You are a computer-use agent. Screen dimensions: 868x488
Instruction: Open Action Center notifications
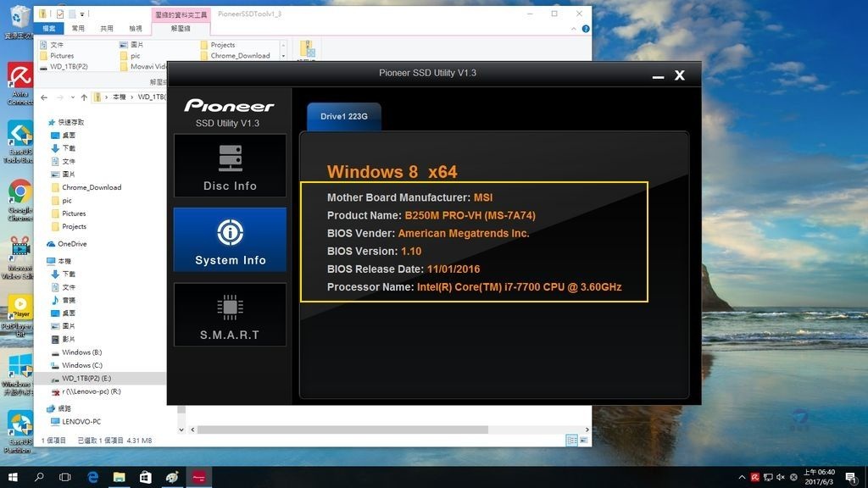[851, 477]
